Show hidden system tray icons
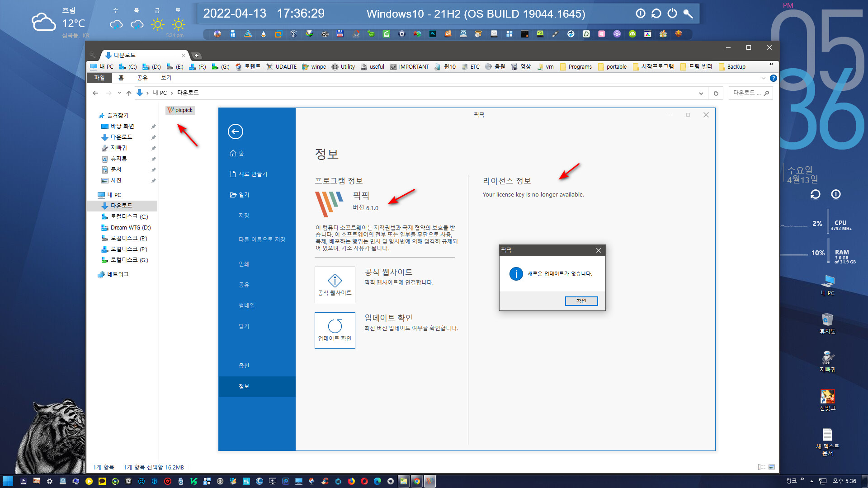Image resolution: width=868 pixels, height=488 pixels. click(x=811, y=481)
